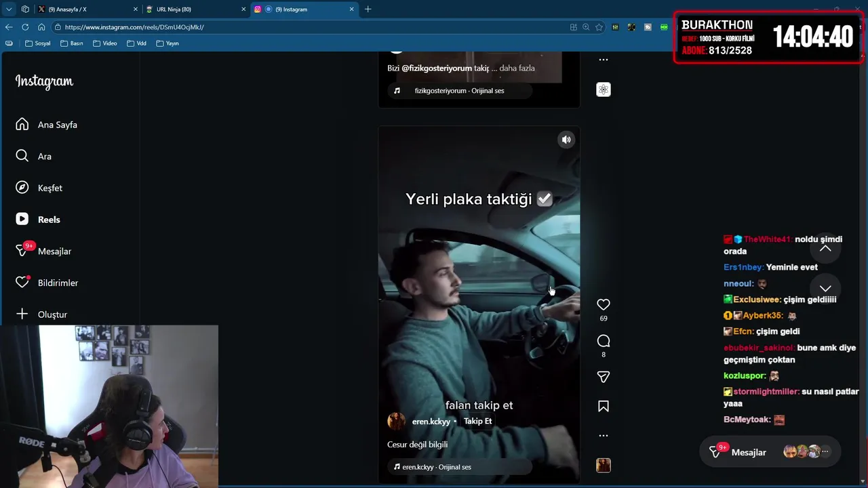This screenshot has width=868, height=488.
Task: Open the audio icon of the fizikgosteriyorum reel
Action: (x=603, y=89)
